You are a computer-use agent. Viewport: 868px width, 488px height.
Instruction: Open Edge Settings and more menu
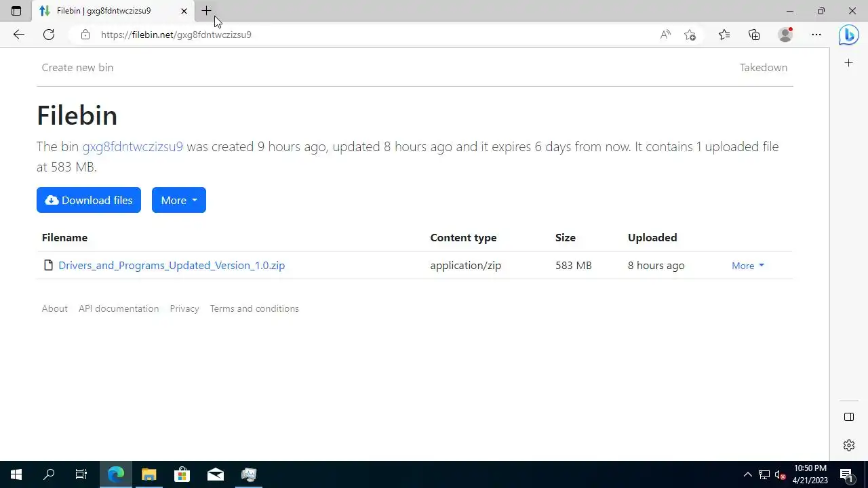click(816, 35)
